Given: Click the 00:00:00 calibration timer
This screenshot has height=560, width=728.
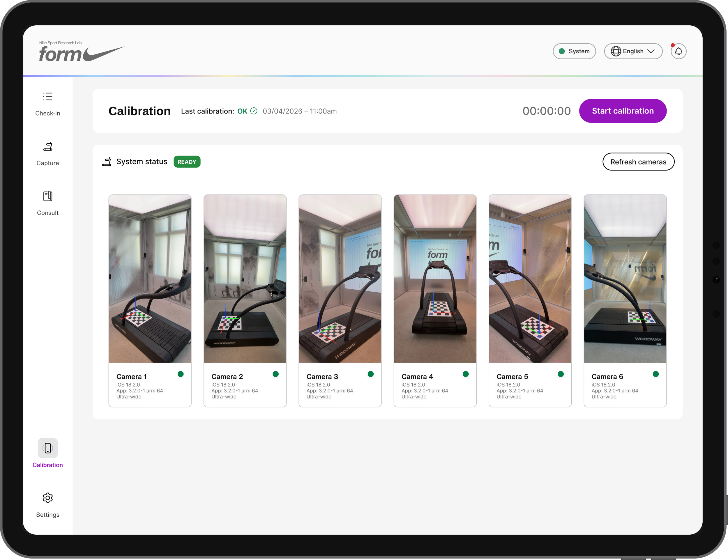Looking at the screenshot, I should click(x=547, y=111).
